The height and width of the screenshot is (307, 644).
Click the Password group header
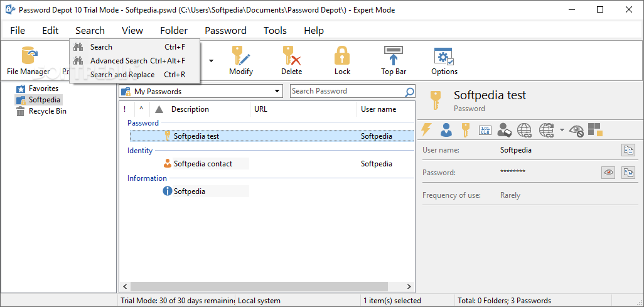[143, 123]
